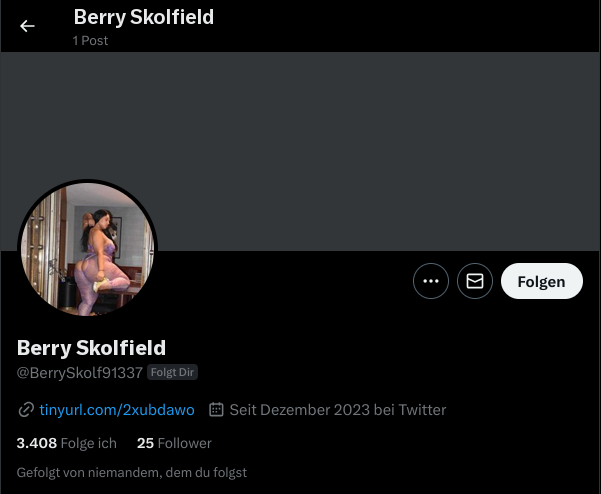The height and width of the screenshot is (494, 601).
Task: Click 'Seit Dezember 2023 bei Twitter' text
Action: [338, 410]
